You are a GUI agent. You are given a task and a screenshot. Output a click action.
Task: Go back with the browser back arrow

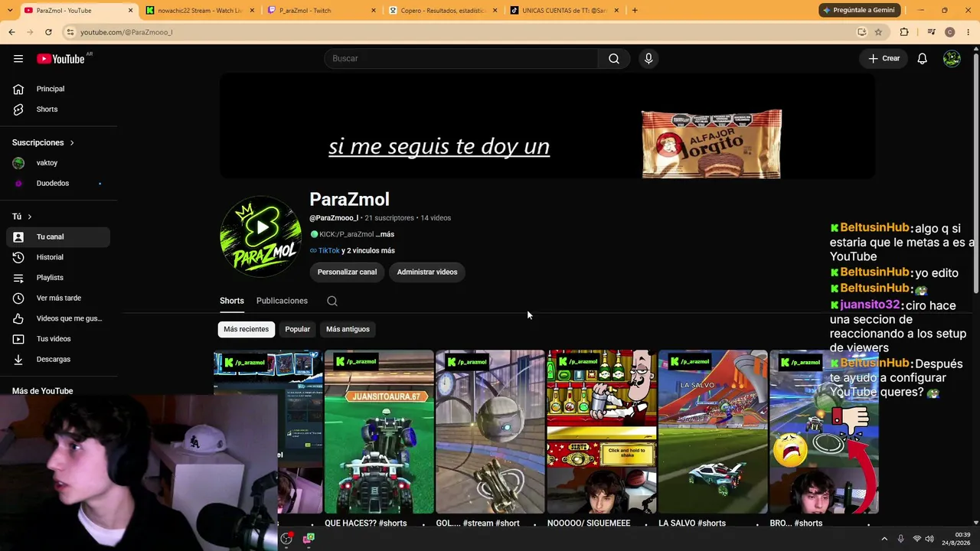11,32
